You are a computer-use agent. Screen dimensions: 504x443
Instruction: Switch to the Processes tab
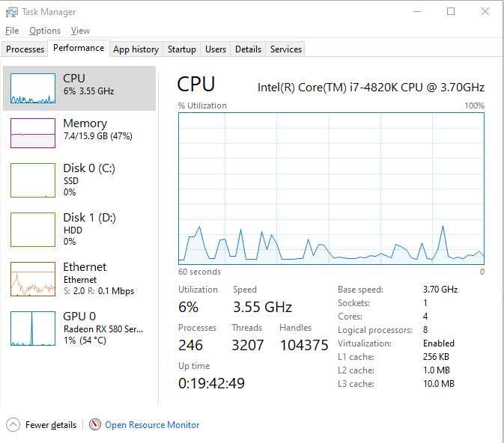(25, 49)
